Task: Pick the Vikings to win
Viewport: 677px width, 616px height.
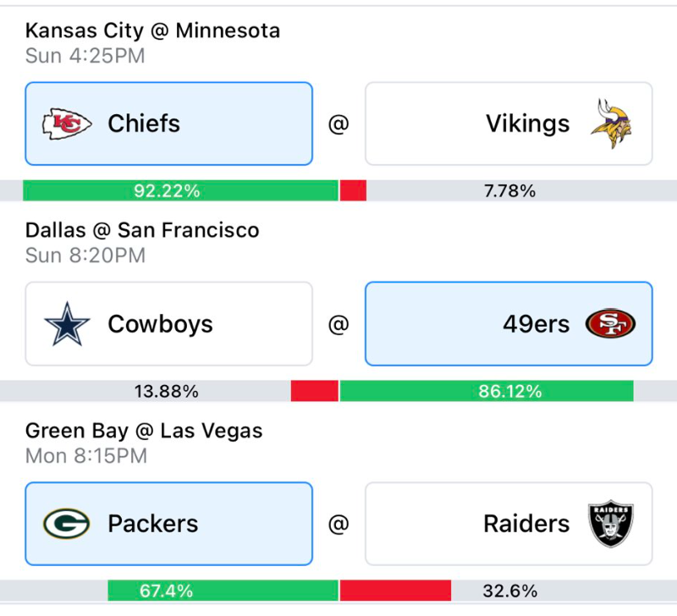Action: click(x=509, y=124)
